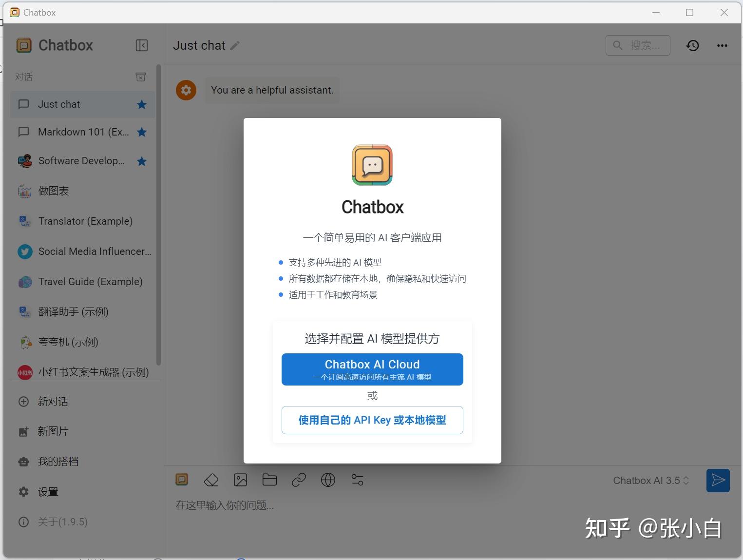Open 设置 settings
The height and width of the screenshot is (560, 743).
(83, 492)
